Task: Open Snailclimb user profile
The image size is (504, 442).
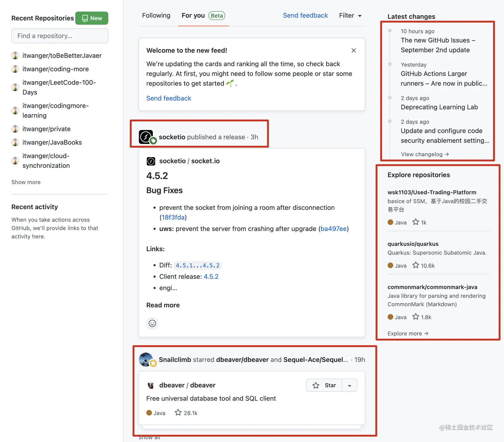Action: point(175,360)
